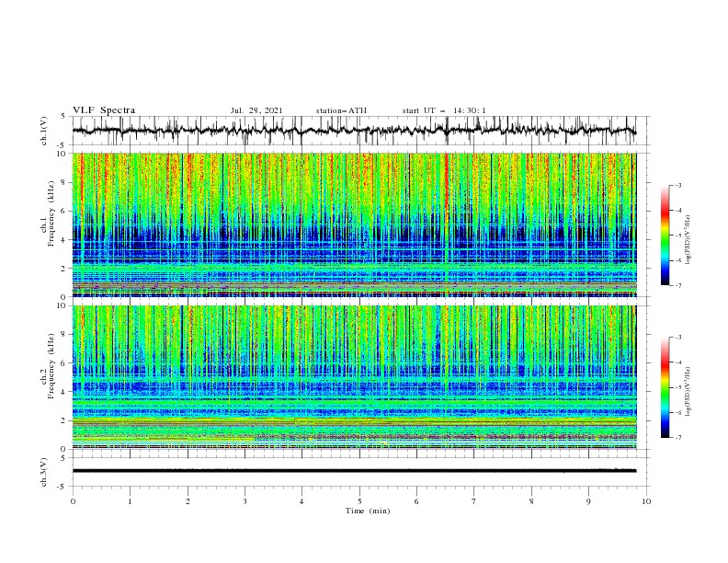The height and width of the screenshot is (563, 728).
Task: Click the 'station=ATH' header label
Action: click(341, 110)
